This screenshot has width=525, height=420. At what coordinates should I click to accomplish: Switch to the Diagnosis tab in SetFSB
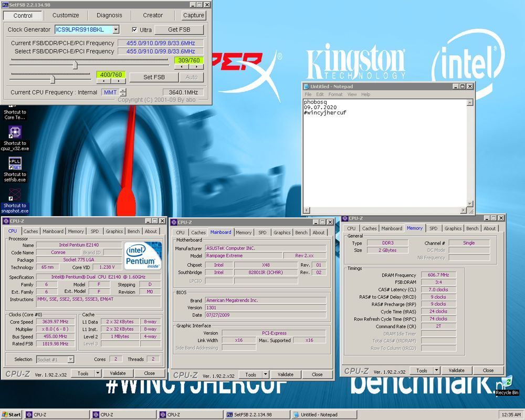click(109, 15)
